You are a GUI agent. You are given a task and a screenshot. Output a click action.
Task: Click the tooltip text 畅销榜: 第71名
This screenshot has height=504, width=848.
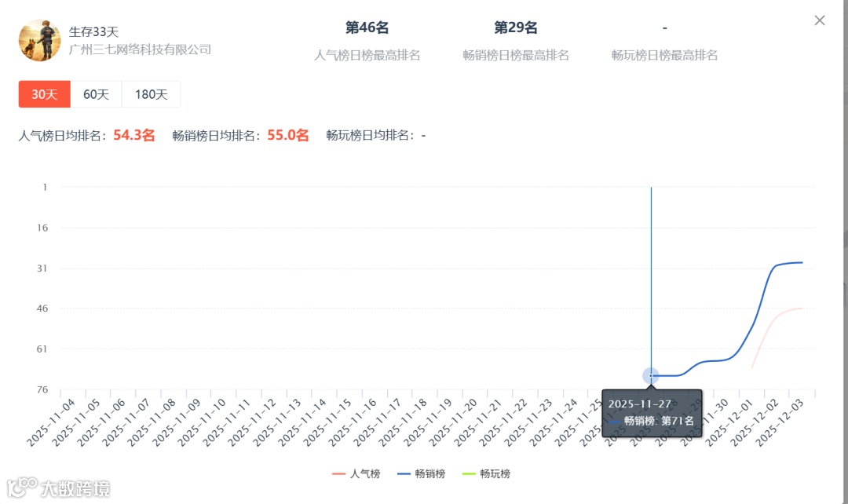click(x=659, y=421)
